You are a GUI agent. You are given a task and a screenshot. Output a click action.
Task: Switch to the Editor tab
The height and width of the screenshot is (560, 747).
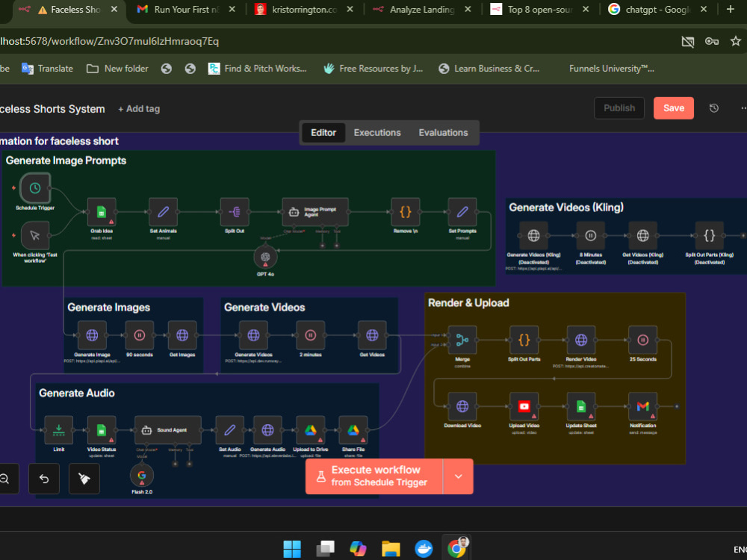pyautogui.click(x=323, y=133)
